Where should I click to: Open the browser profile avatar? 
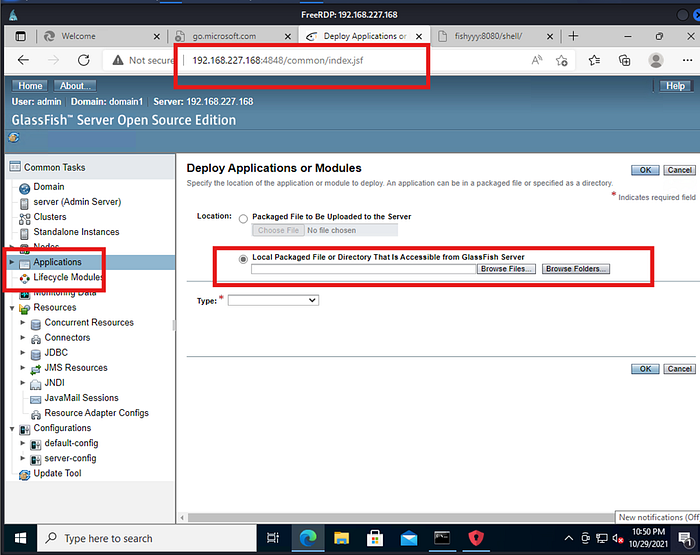point(656,60)
